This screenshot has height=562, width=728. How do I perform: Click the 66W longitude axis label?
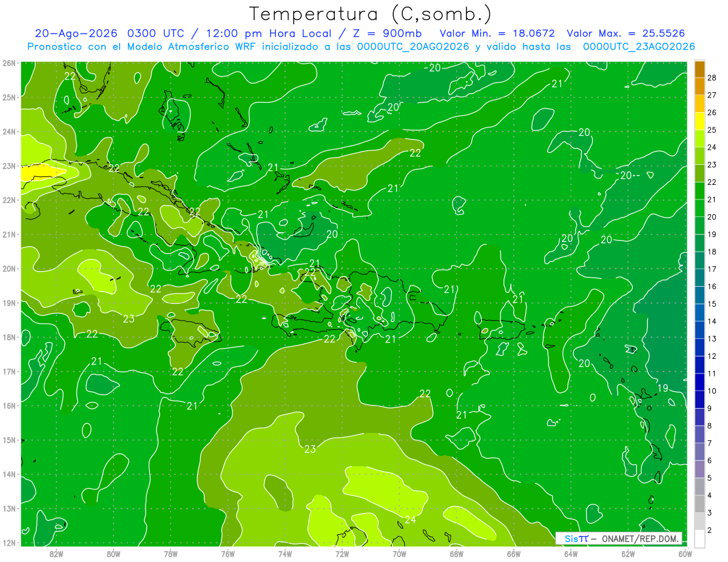click(513, 554)
